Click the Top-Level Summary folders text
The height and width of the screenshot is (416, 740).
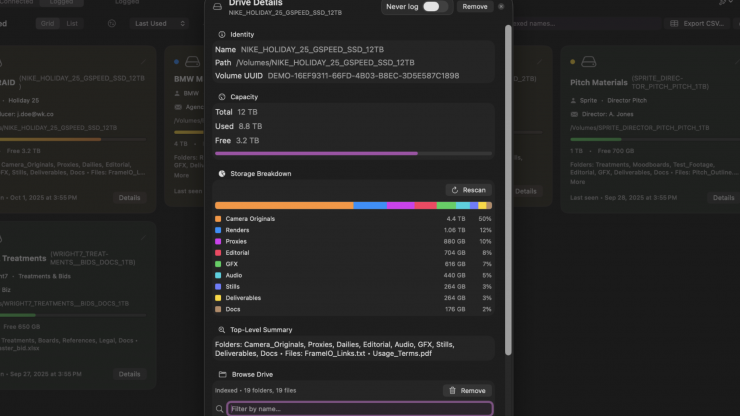pos(335,349)
